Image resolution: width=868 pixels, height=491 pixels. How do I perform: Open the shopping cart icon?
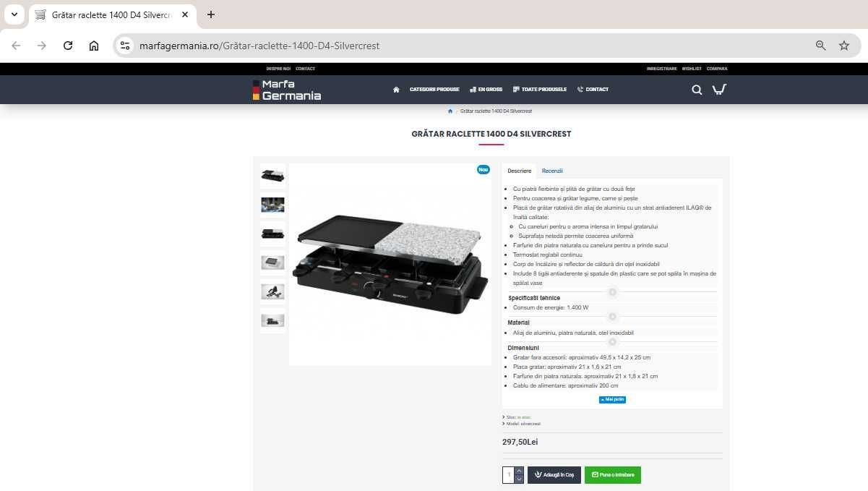(x=719, y=90)
